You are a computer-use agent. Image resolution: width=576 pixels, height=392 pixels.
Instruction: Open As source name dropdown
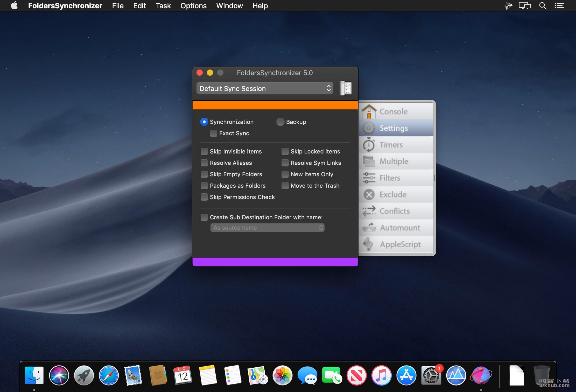coord(267,228)
